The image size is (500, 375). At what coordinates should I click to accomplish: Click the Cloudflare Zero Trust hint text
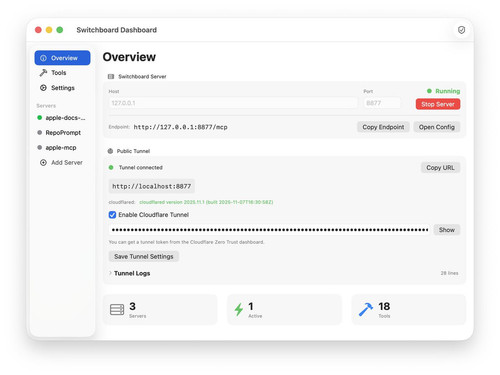click(x=186, y=242)
